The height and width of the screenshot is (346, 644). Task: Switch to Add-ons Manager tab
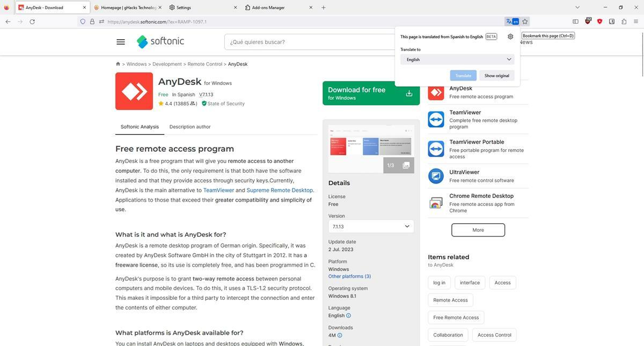point(279,8)
